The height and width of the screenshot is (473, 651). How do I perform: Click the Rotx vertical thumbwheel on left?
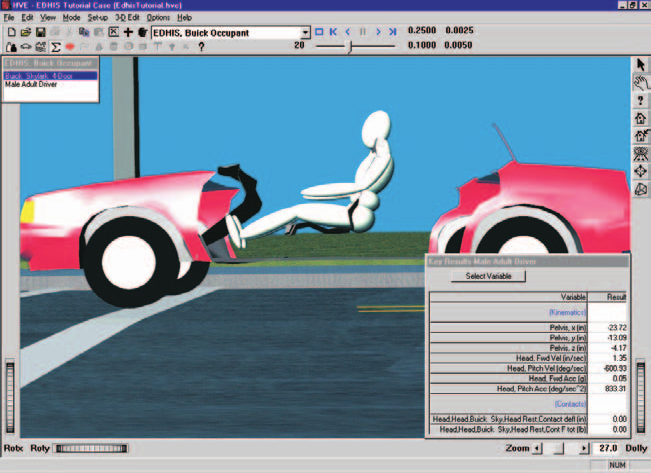point(10,398)
